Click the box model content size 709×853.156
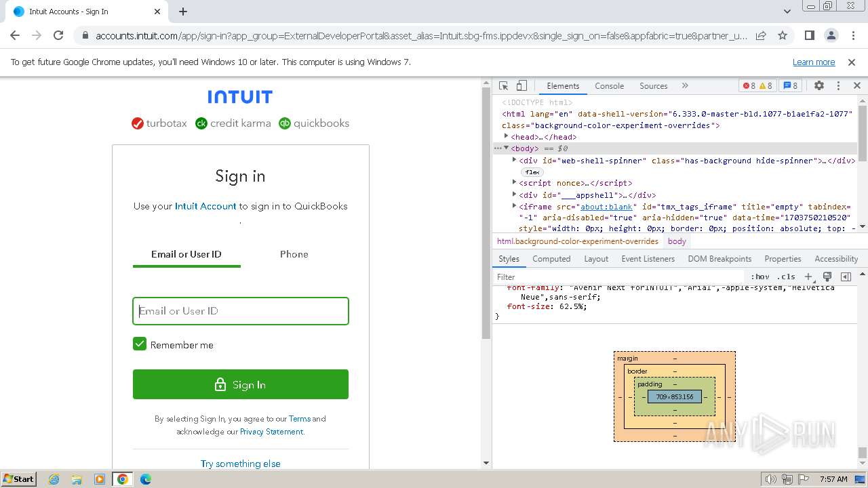 click(x=675, y=396)
